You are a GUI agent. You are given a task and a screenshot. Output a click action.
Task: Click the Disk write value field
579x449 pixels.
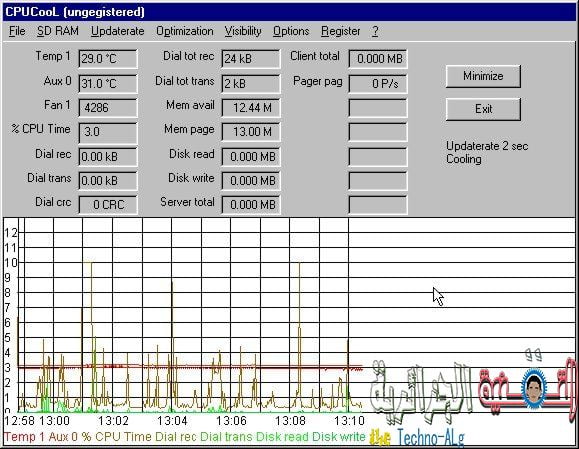click(251, 181)
